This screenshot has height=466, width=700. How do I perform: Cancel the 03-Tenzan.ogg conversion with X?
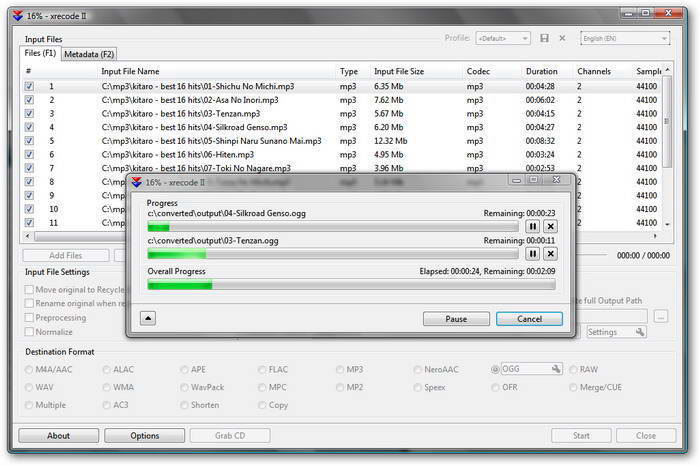pos(551,254)
